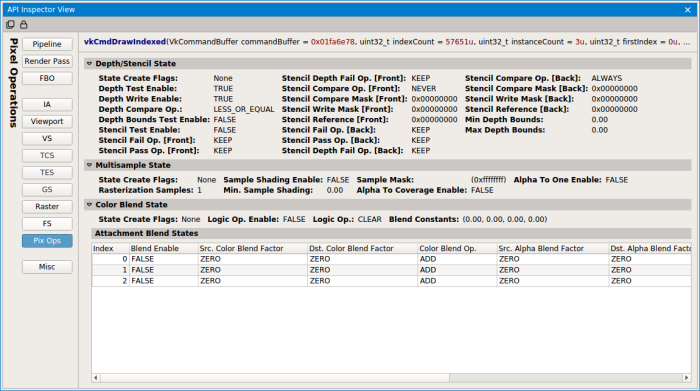Select attachment row with index 2

392,281
